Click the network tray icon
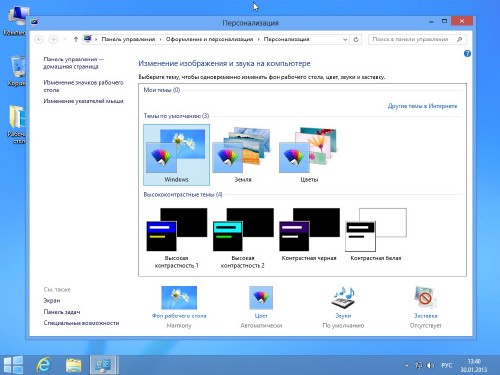500x375 pixels. [x=418, y=366]
